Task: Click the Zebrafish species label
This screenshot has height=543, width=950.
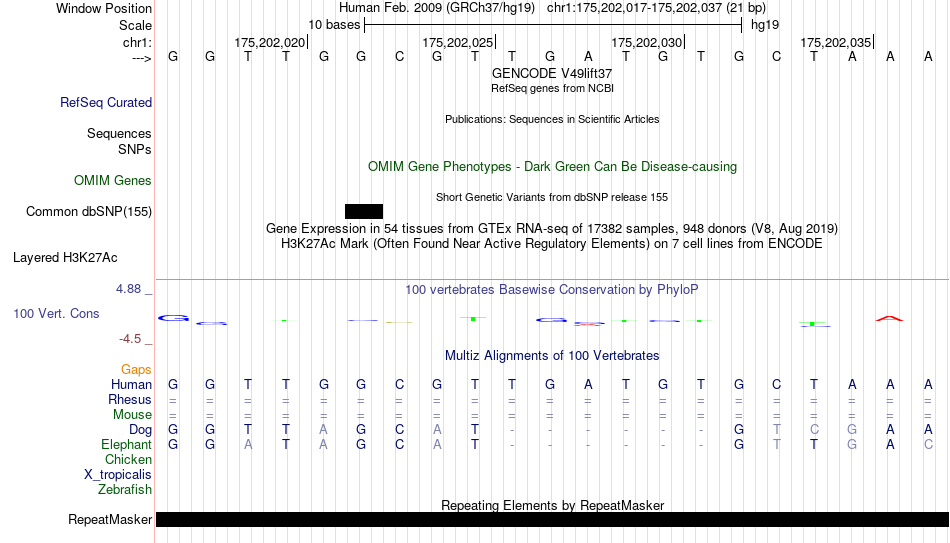Action: tap(125, 489)
